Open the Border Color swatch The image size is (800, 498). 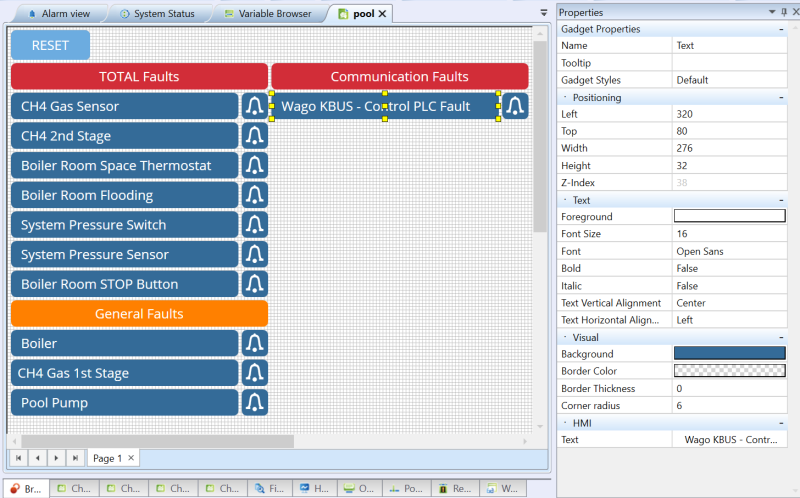[x=730, y=370]
